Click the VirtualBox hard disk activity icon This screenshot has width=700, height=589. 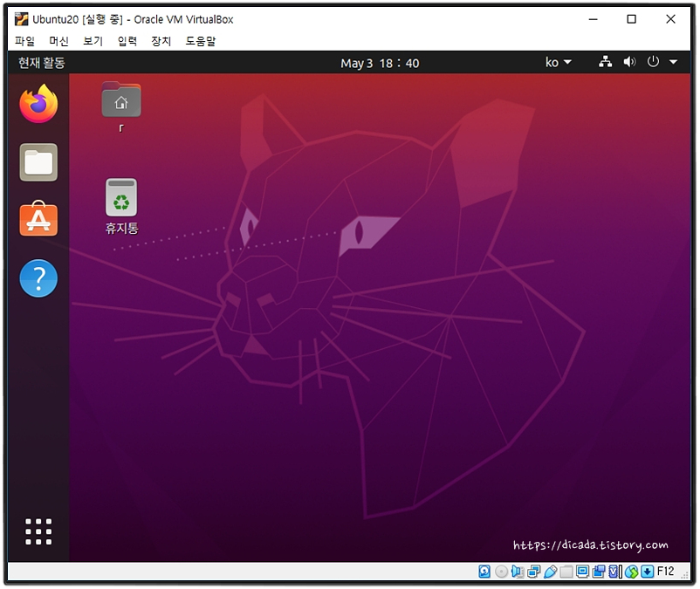click(484, 572)
